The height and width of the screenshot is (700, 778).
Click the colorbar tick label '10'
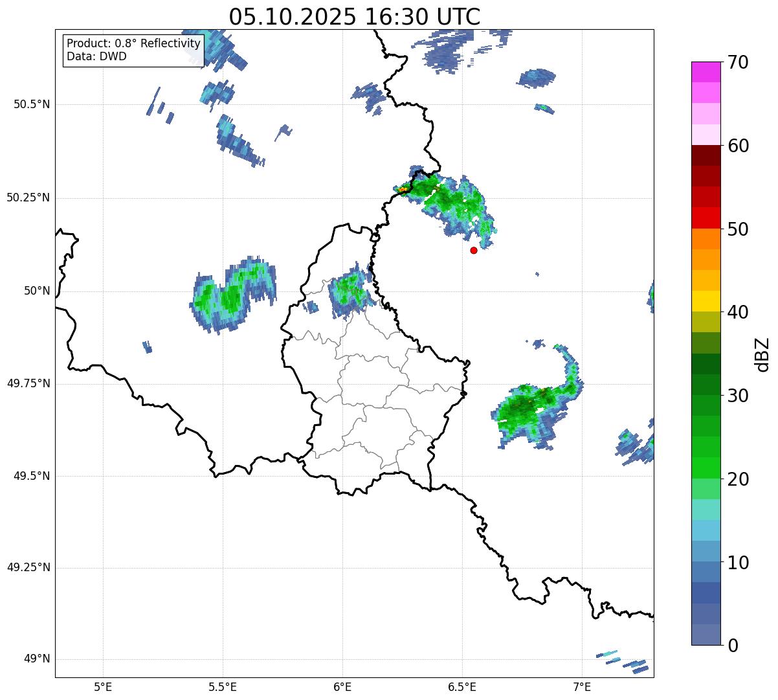click(738, 562)
